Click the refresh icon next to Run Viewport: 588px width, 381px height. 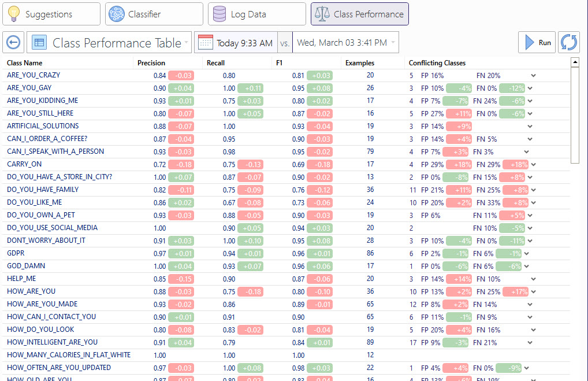(x=568, y=42)
